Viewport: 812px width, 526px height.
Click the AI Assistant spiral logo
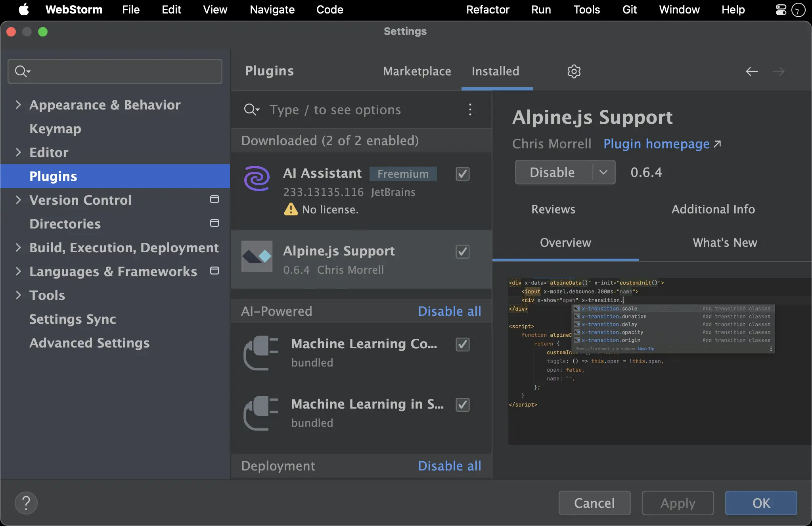pyautogui.click(x=257, y=179)
